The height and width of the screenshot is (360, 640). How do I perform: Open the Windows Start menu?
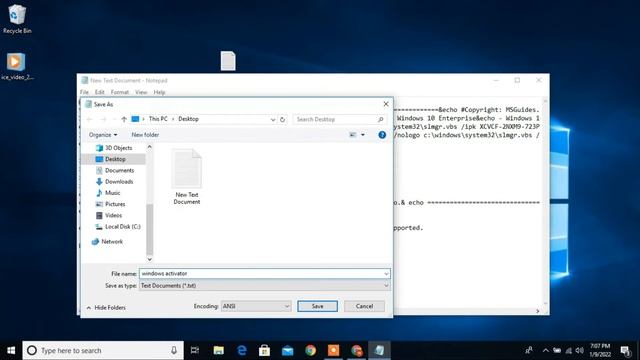pos(11,350)
